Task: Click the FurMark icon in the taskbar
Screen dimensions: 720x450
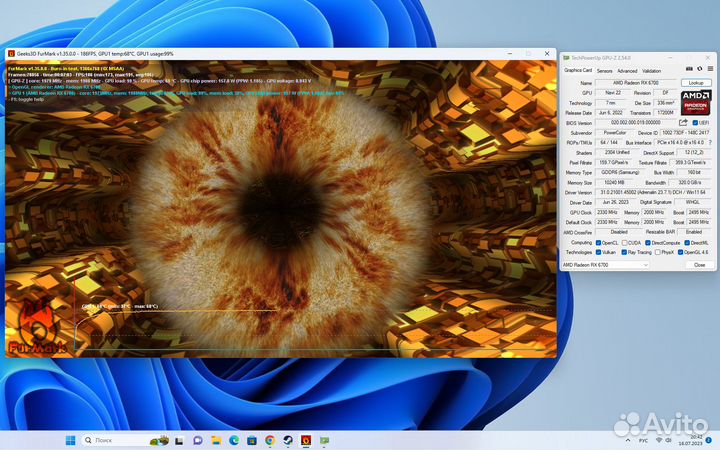Action: (306, 439)
